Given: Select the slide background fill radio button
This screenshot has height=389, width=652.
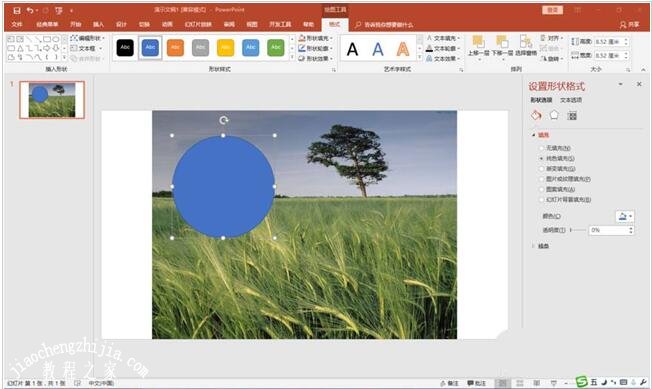Looking at the screenshot, I should click(541, 200).
